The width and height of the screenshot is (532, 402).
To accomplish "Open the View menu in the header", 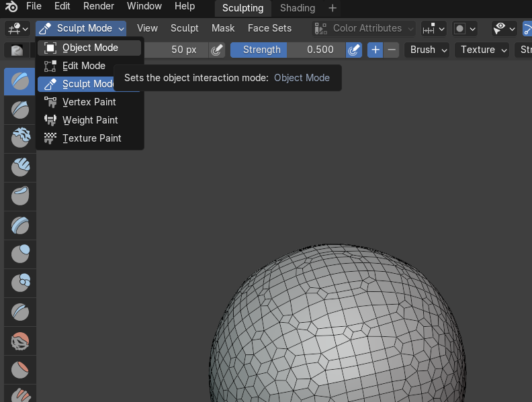I will (147, 28).
